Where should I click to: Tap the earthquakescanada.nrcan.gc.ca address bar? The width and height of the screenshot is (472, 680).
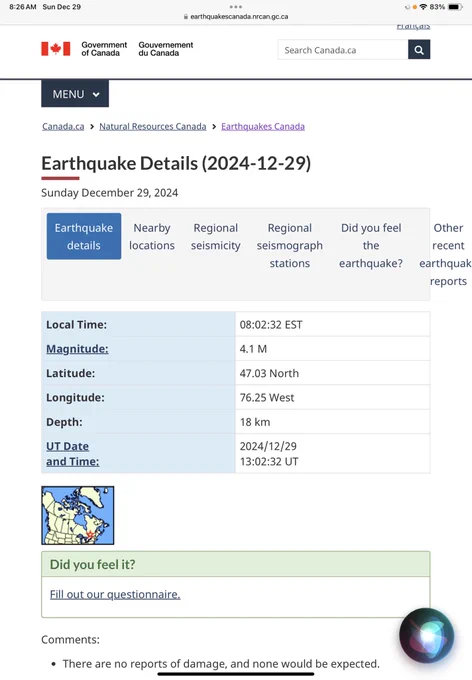[x=239, y=16]
